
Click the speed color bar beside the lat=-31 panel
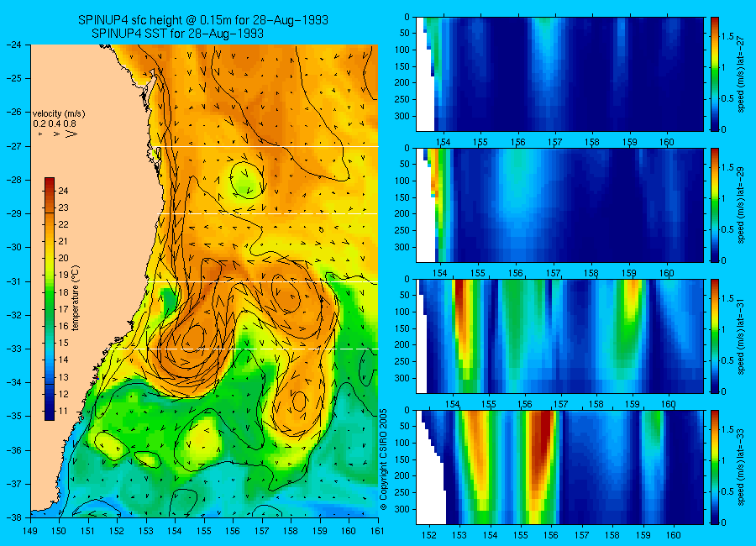click(x=714, y=336)
